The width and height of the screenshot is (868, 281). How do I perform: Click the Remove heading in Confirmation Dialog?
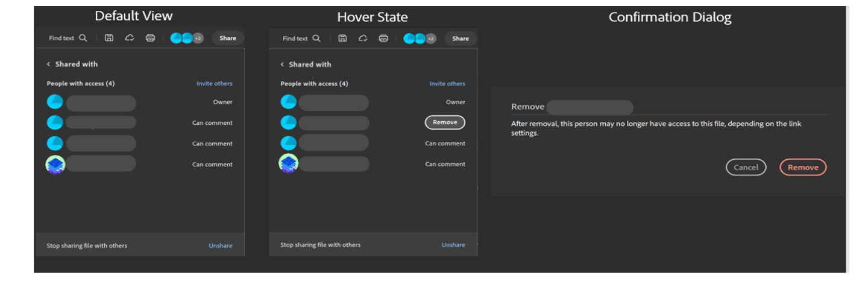click(527, 107)
